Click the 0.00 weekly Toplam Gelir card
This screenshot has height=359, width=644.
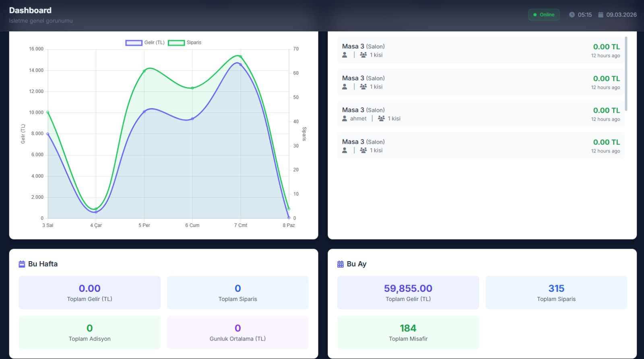pyautogui.click(x=90, y=293)
